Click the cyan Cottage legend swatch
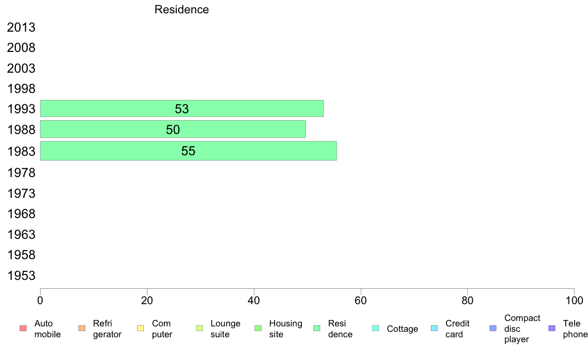 (x=375, y=328)
